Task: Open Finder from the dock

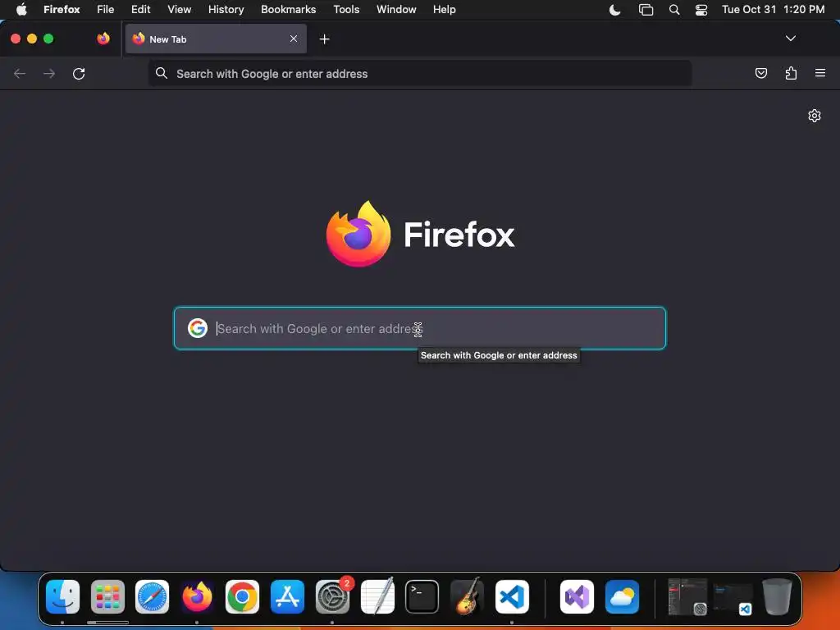Action: point(62,596)
